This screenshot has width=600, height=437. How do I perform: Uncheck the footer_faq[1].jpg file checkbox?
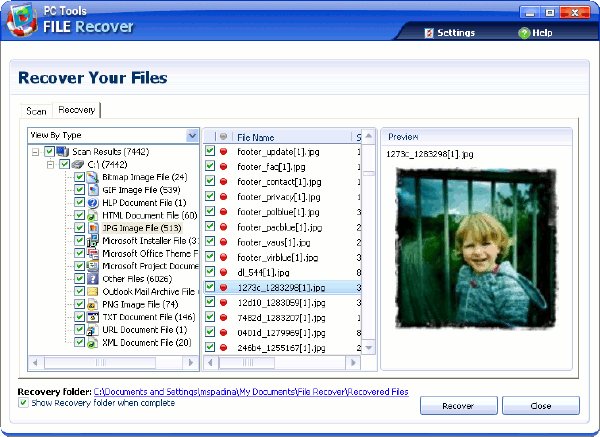[210, 166]
